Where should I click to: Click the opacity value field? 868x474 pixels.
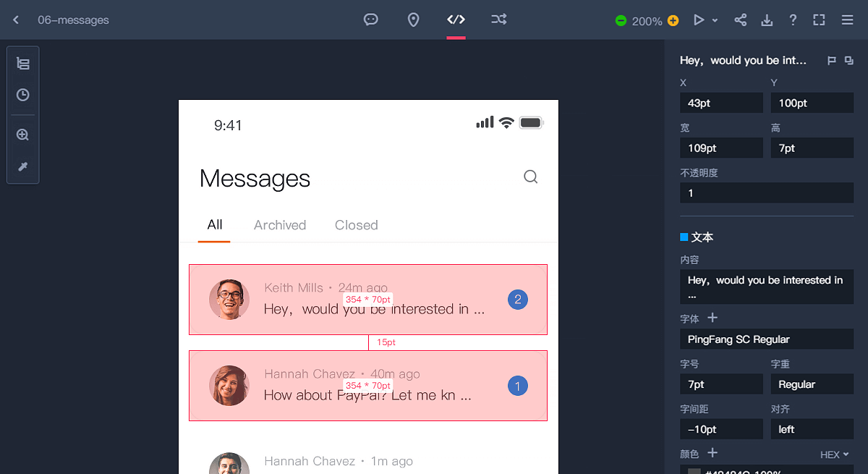point(767,192)
